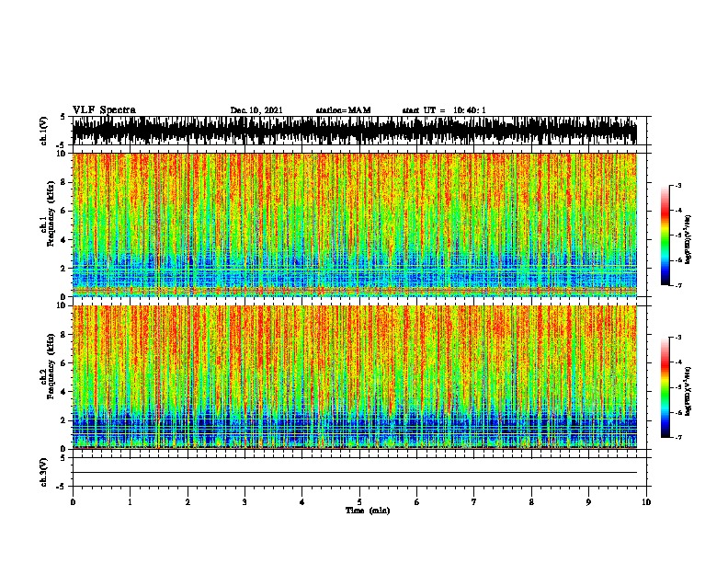Click time axis tick label "6"
This screenshot has height=563, width=728.
pyautogui.click(x=417, y=501)
